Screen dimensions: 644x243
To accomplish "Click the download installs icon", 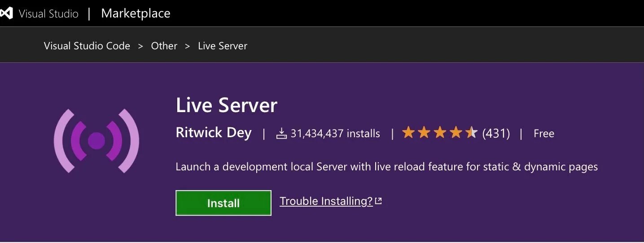I will [281, 133].
